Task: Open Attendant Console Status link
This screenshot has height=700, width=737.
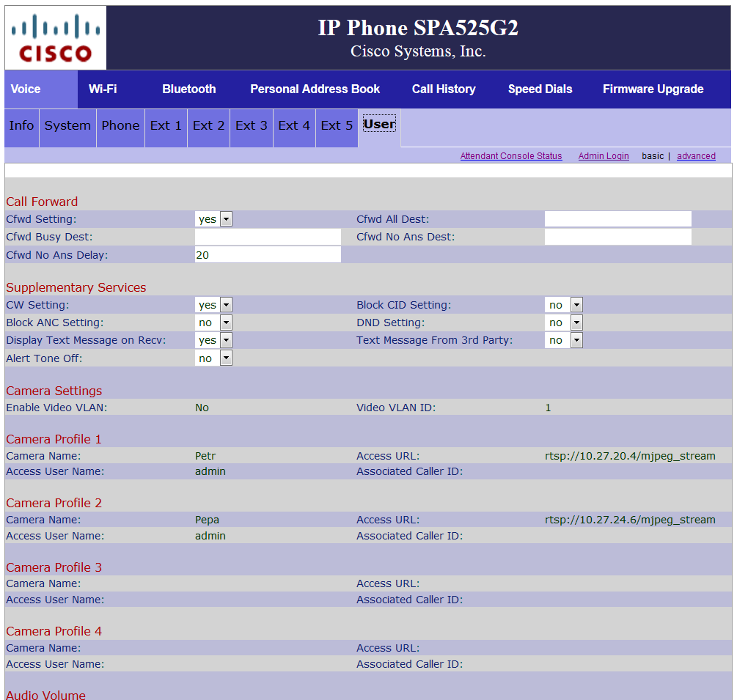Action: click(510, 156)
